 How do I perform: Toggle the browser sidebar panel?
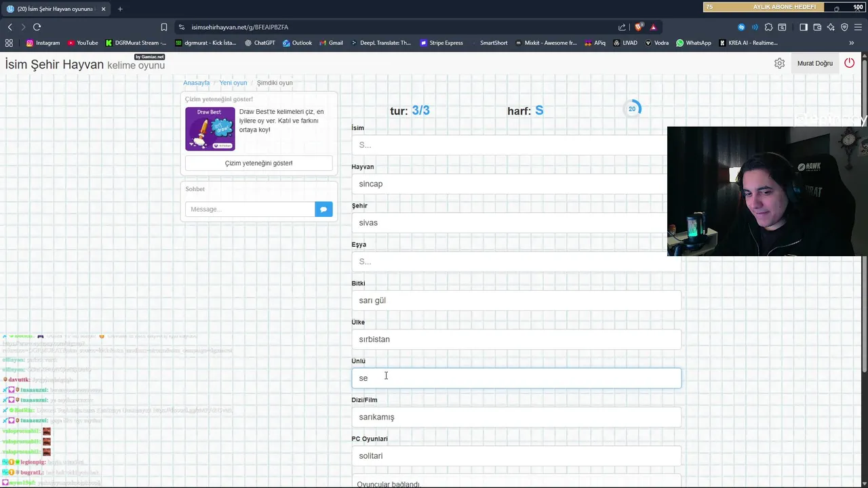[804, 27]
